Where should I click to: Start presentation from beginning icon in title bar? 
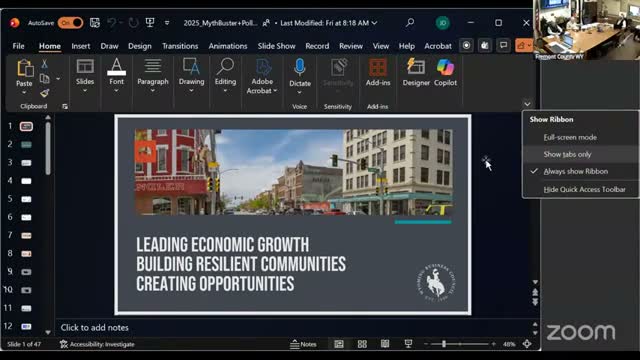click(150, 22)
